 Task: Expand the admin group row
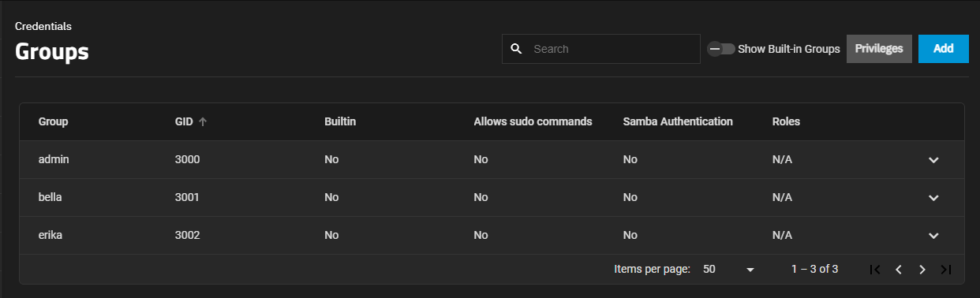(x=933, y=160)
